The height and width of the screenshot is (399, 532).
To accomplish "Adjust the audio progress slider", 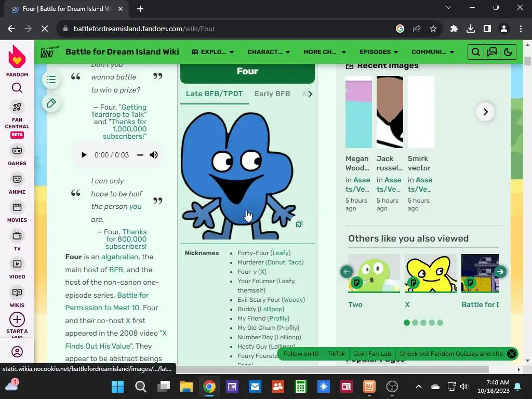I will [140, 155].
